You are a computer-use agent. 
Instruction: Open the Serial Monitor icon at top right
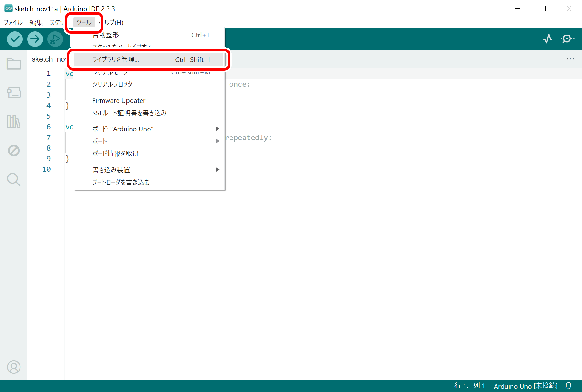click(x=567, y=39)
